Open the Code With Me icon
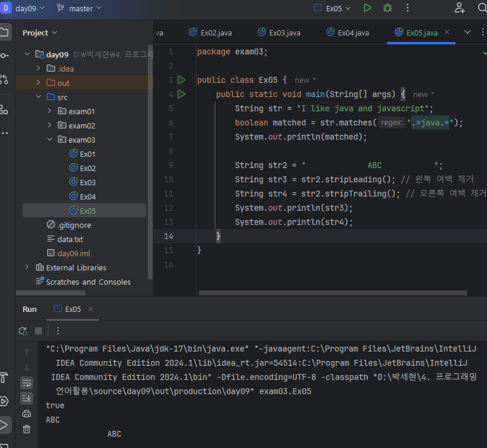This screenshot has width=487, height=448. pyautogui.click(x=460, y=8)
